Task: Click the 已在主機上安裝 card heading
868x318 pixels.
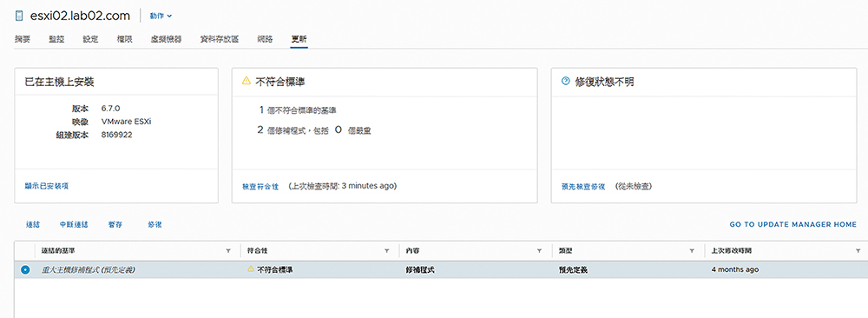Action: [59, 82]
